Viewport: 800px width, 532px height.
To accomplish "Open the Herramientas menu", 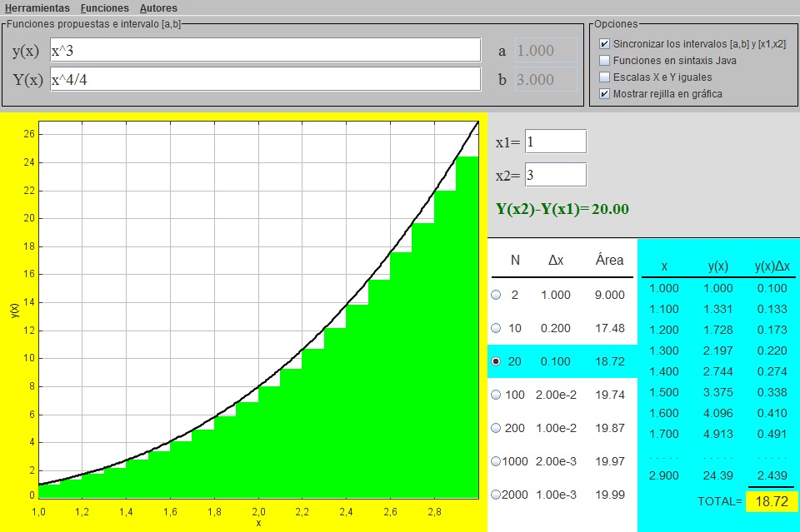I will coord(37,8).
